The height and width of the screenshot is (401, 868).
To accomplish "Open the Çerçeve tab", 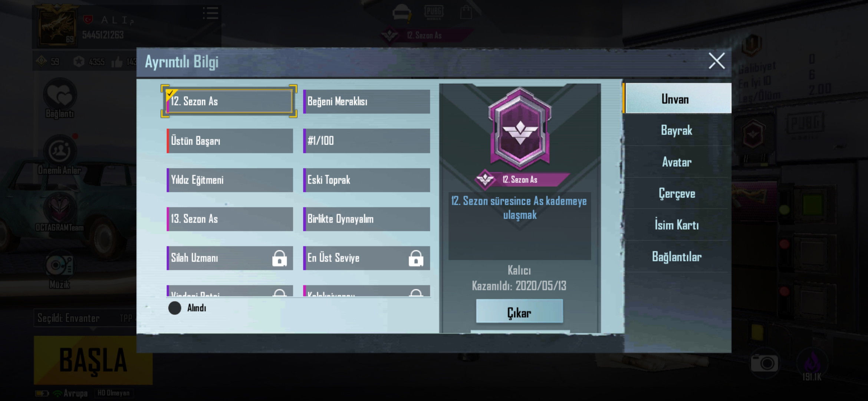I will [x=676, y=193].
